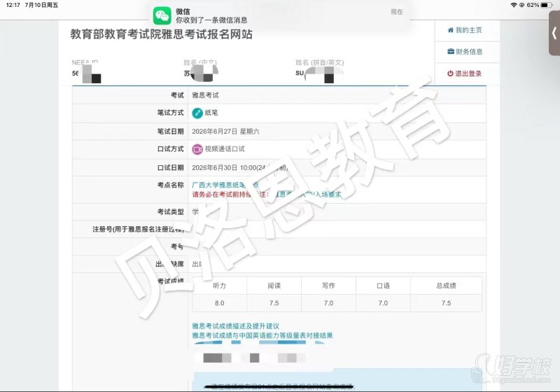Click the home icon beside 我的主页

(451, 30)
